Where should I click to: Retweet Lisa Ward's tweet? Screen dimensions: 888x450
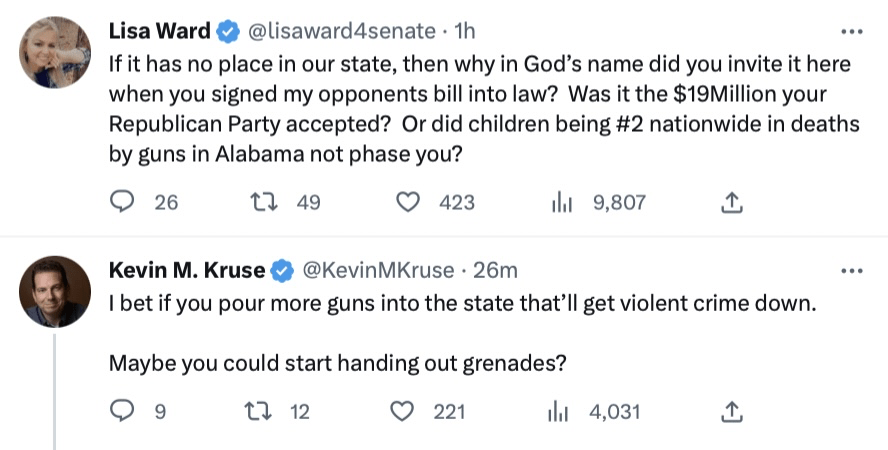click(x=262, y=202)
